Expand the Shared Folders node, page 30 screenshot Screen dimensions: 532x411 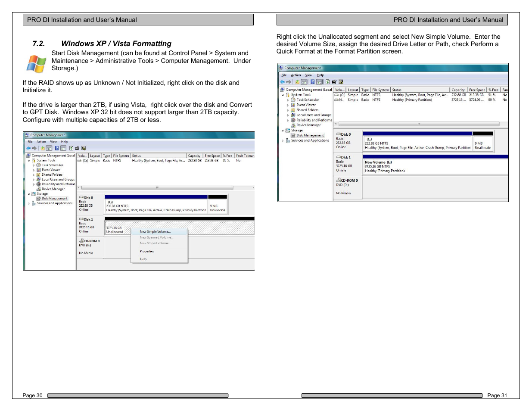(x=34, y=174)
